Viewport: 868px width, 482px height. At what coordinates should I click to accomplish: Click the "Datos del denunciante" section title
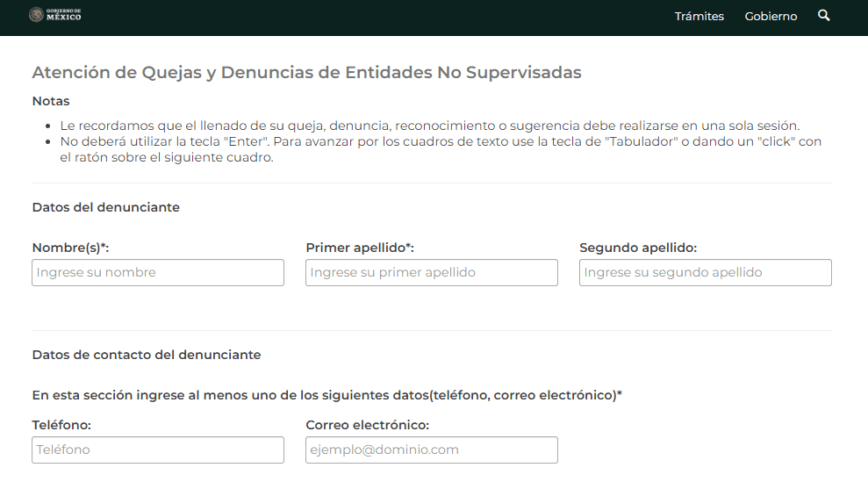pyautogui.click(x=105, y=207)
